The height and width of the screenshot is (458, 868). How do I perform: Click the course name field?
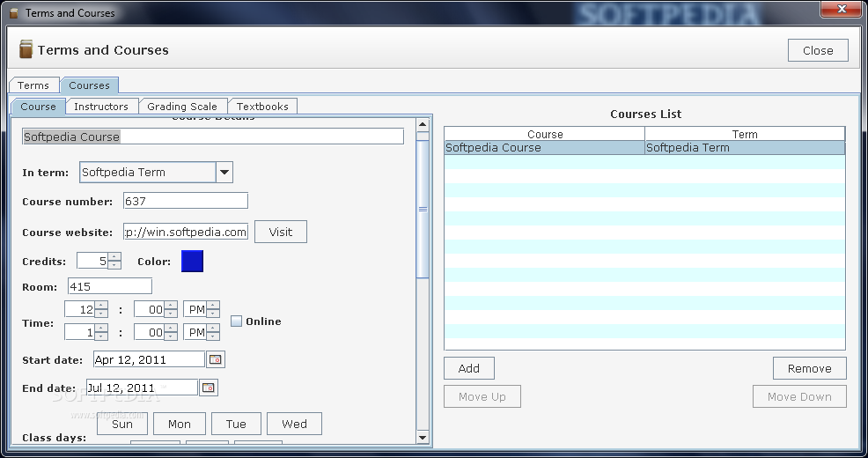pyautogui.click(x=213, y=137)
